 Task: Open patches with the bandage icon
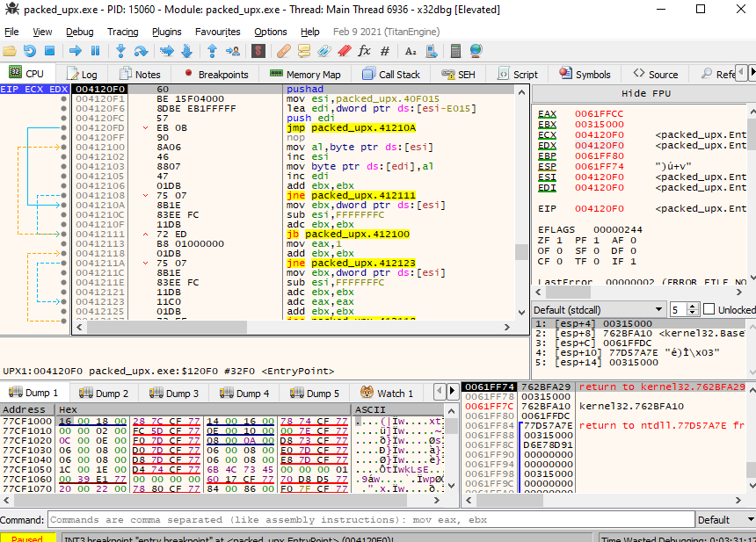tap(284, 51)
